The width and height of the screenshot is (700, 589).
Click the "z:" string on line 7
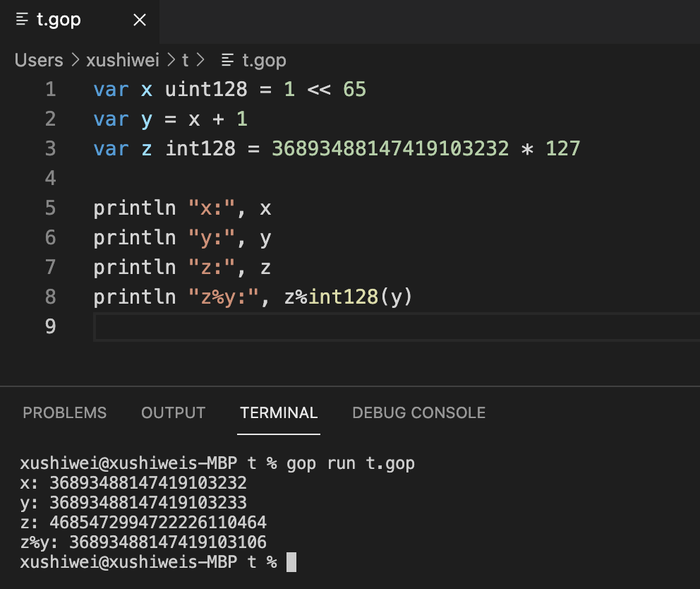[x=212, y=267]
